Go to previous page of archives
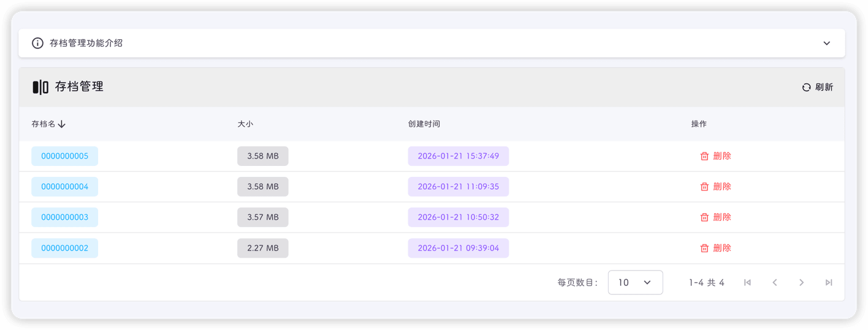The image size is (868, 330). click(774, 282)
